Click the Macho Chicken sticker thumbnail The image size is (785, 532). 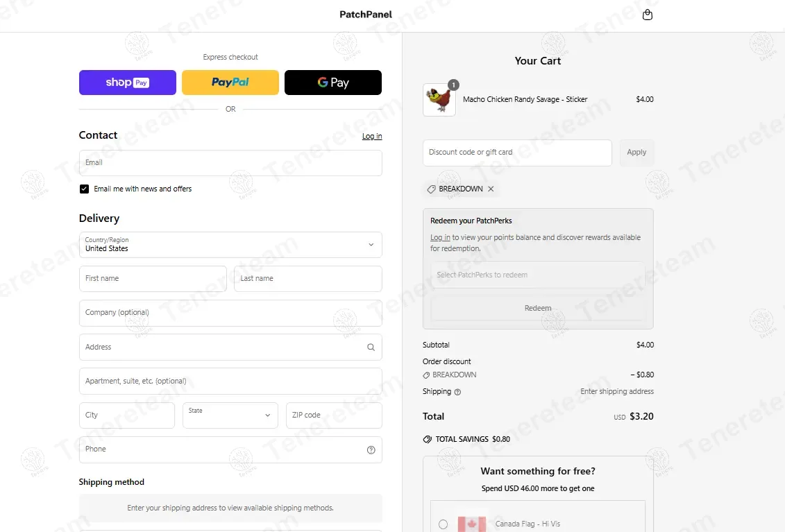click(439, 100)
